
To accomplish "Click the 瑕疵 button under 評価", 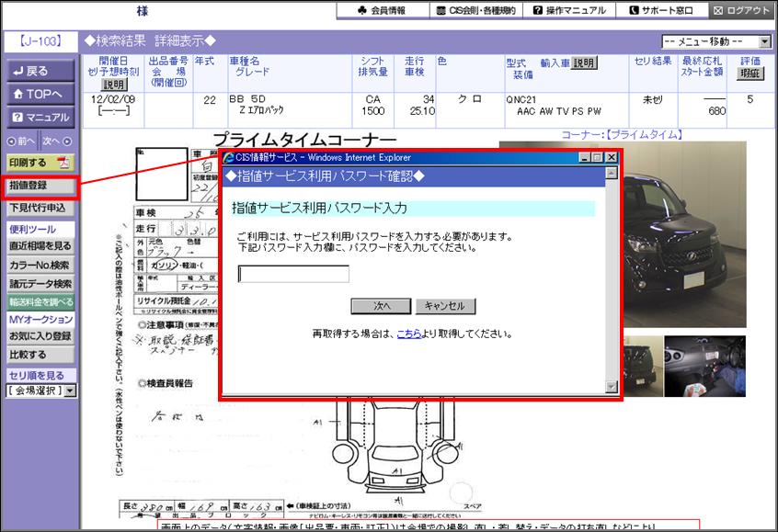I will (749, 74).
